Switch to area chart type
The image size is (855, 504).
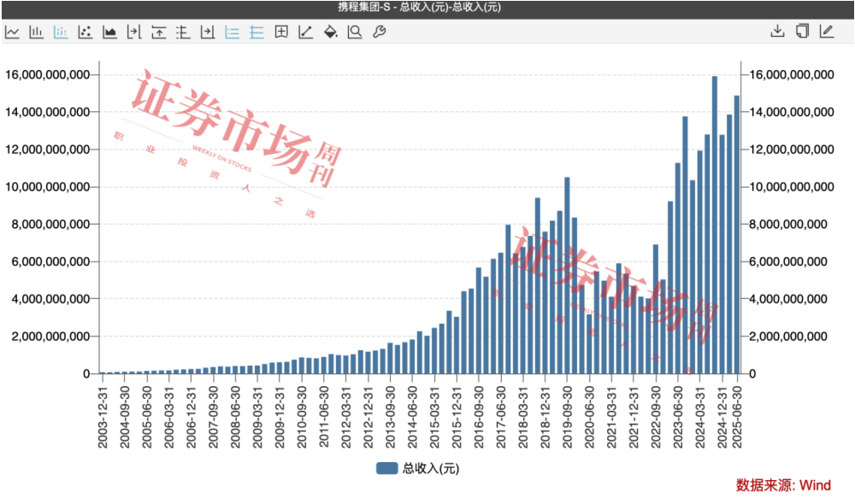click(x=109, y=32)
